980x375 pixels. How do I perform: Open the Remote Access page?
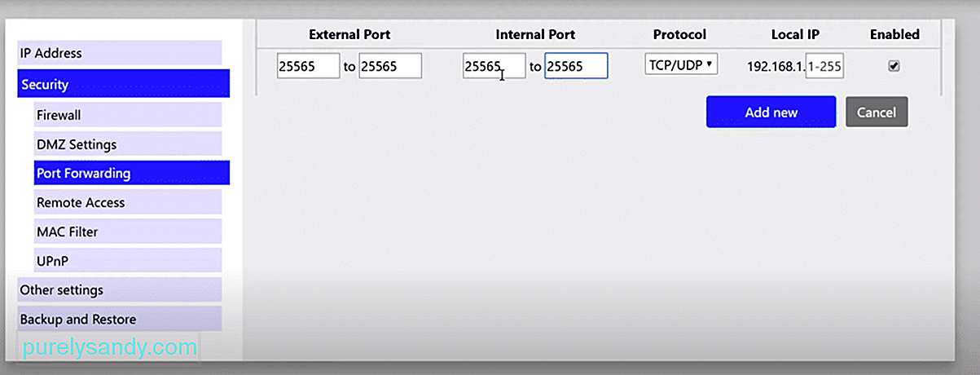point(128,202)
